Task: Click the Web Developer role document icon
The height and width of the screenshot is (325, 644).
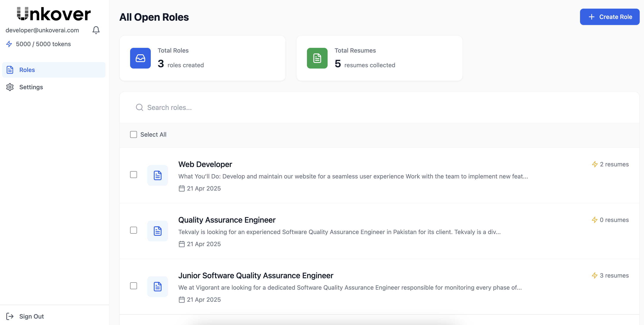Action: (157, 175)
